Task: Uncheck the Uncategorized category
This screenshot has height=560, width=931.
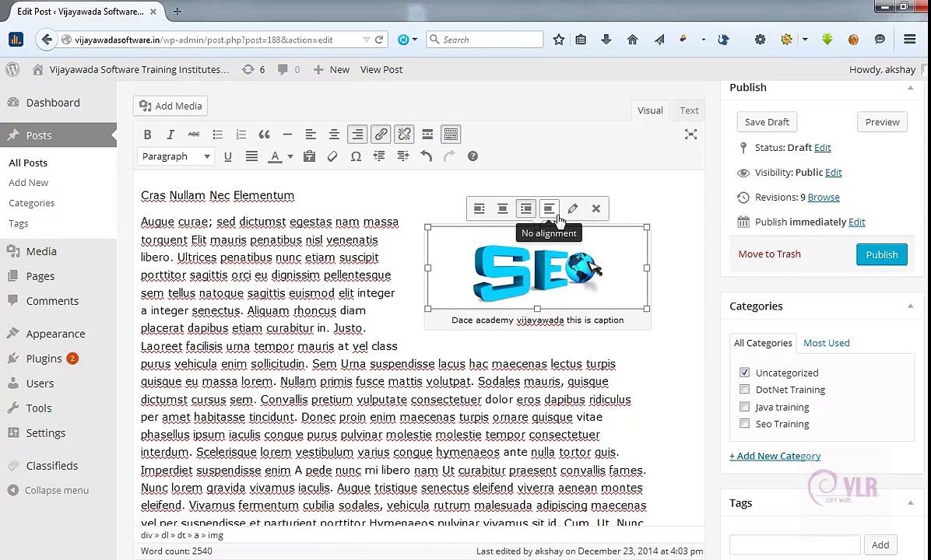Action: pos(744,373)
